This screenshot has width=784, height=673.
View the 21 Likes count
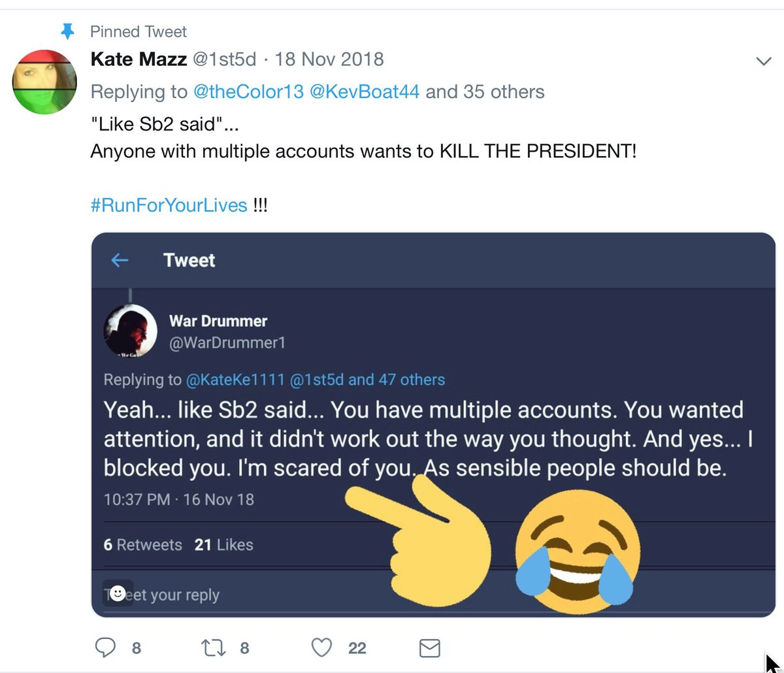tap(223, 544)
